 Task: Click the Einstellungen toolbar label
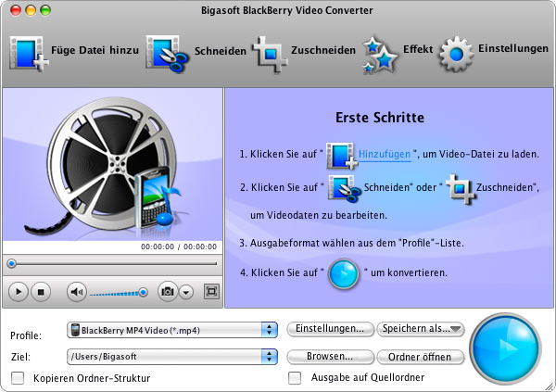click(x=513, y=48)
